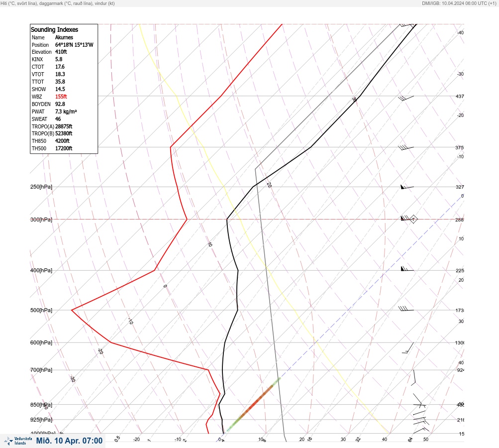Select the TROPO(A) value 28875ft
The height and width of the screenshot is (448, 499).
tap(64, 126)
